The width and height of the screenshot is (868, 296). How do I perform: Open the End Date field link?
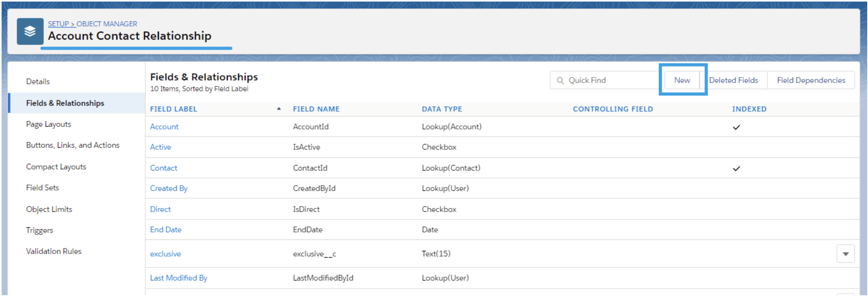[166, 230]
